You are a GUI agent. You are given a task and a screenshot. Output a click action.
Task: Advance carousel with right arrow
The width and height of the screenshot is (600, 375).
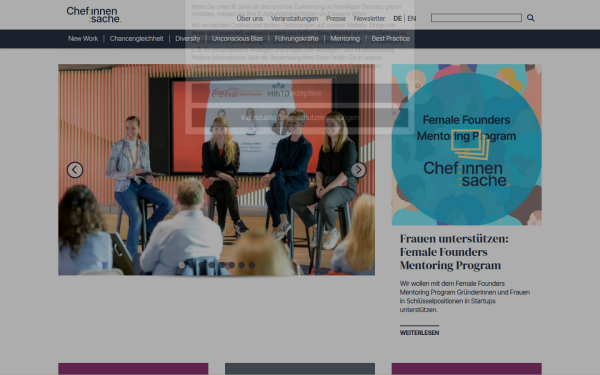(x=359, y=170)
